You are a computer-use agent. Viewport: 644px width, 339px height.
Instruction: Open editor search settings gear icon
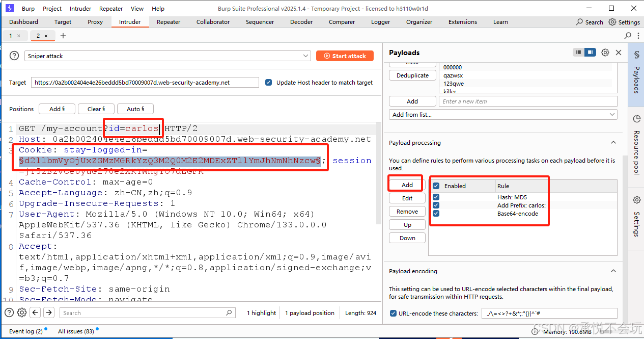tap(22, 312)
